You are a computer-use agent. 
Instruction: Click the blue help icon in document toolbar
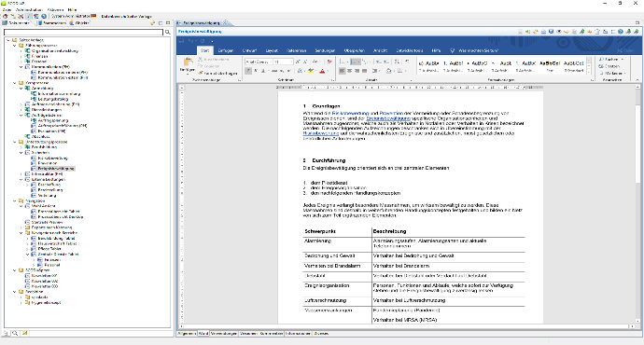tap(621, 31)
